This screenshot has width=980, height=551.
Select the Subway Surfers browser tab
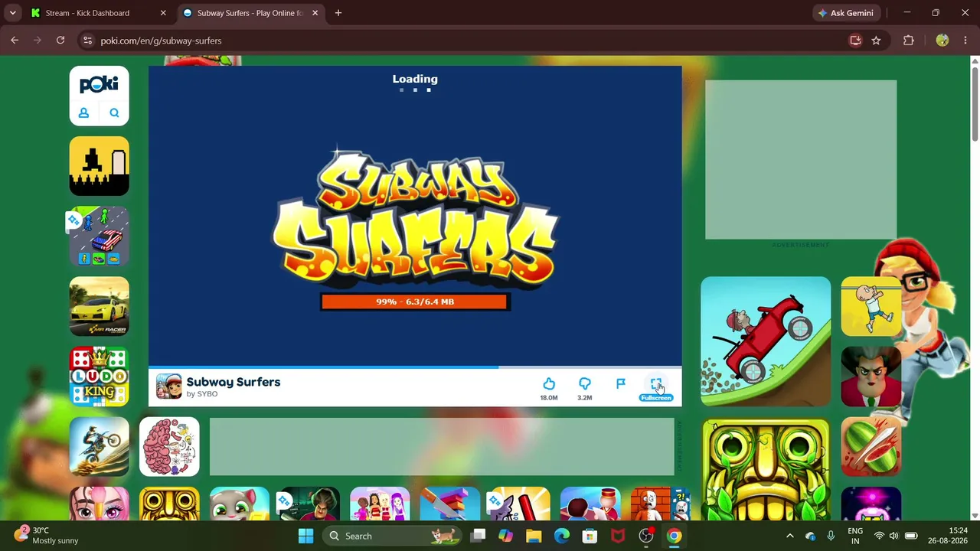[x=251, y=13]
